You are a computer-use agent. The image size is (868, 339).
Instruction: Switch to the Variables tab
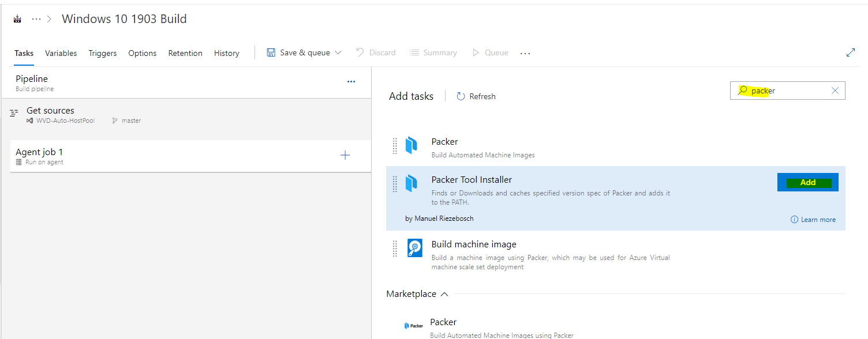[61, 52]
